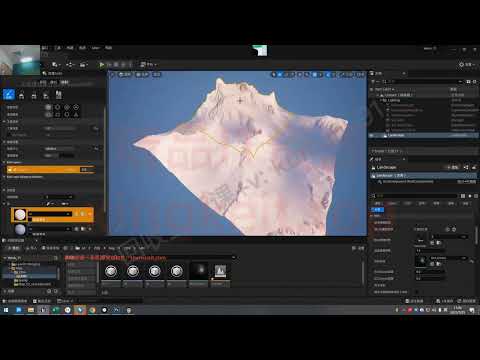Choose the Spherical brush falloff icon
Image resolution: width=480 pixels, height=360 pixels.
click(x=67, y=115)
